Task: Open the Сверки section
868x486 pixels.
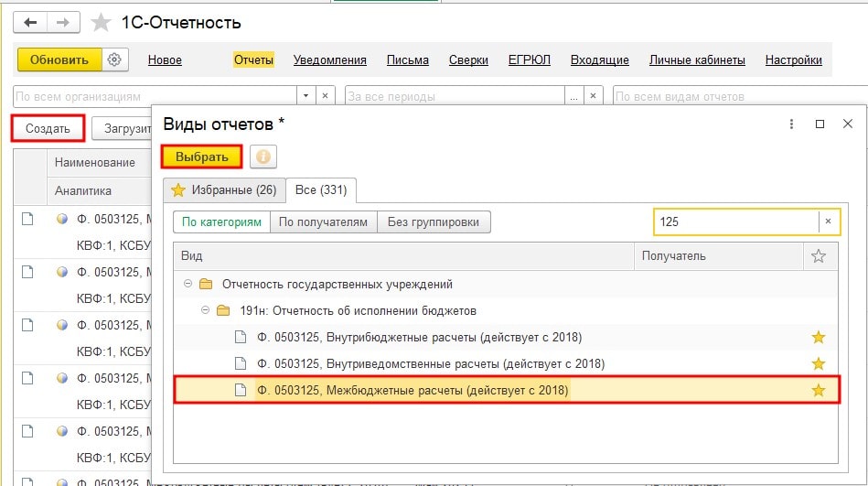Action: coord(468,59)
